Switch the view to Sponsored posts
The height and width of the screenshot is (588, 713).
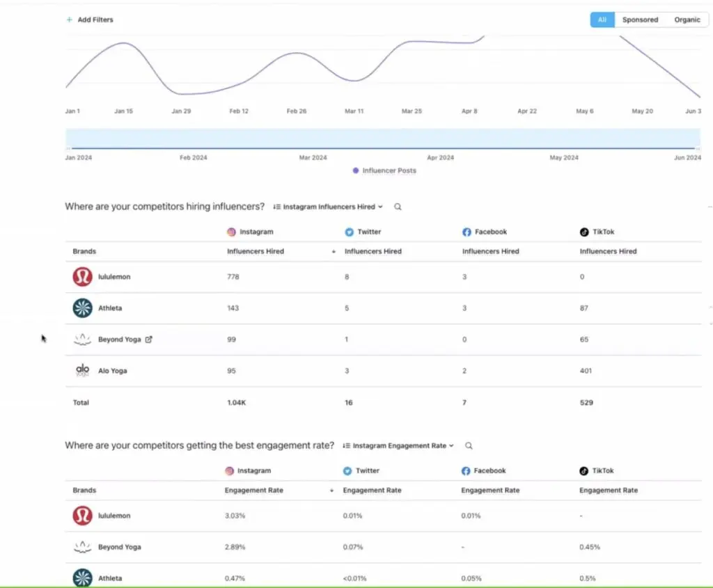coord(640,19)
